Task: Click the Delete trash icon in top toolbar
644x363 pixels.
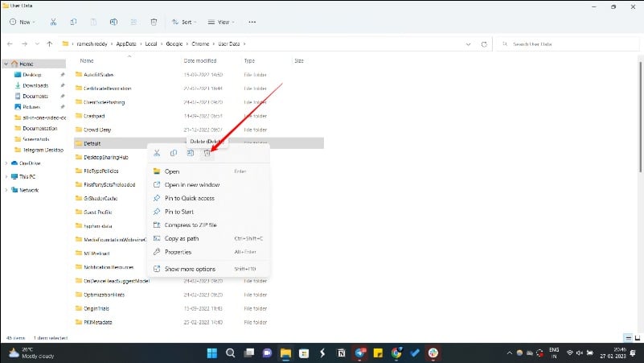Action: click(154, 23)
